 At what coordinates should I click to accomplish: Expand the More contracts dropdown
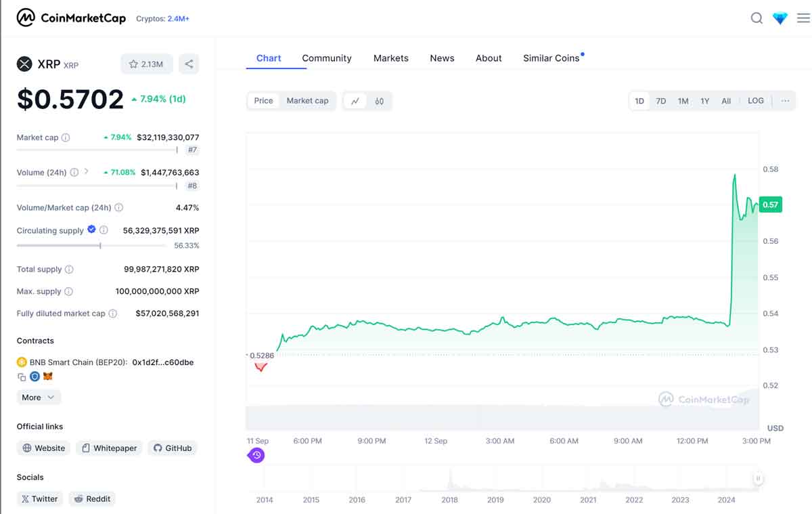pyautogui.click(x=39, y=398)
